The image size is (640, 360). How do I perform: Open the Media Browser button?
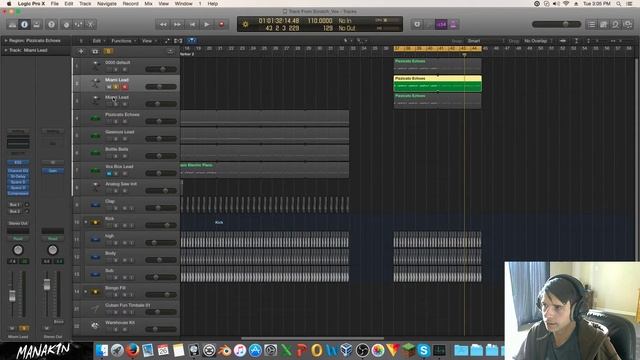(x=628, y=24)
